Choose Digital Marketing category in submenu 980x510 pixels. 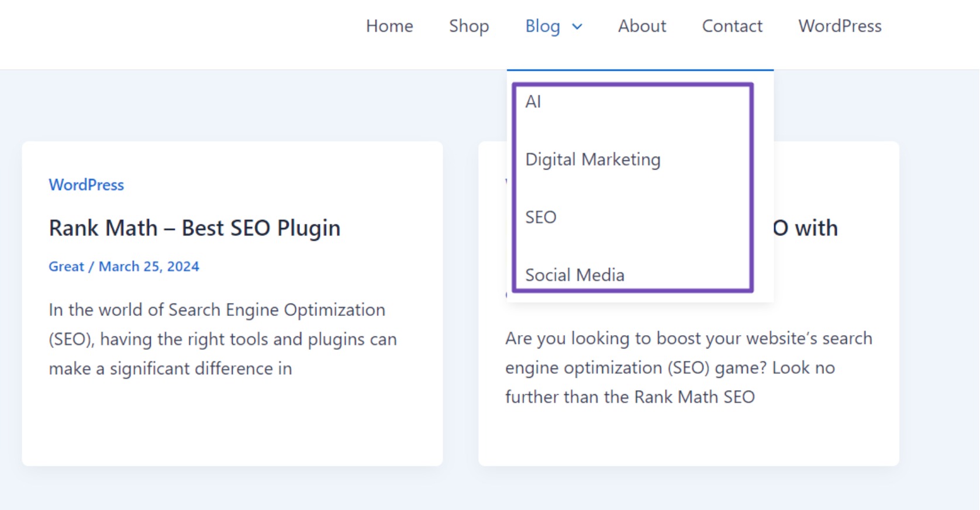click(x=593, y=160)
